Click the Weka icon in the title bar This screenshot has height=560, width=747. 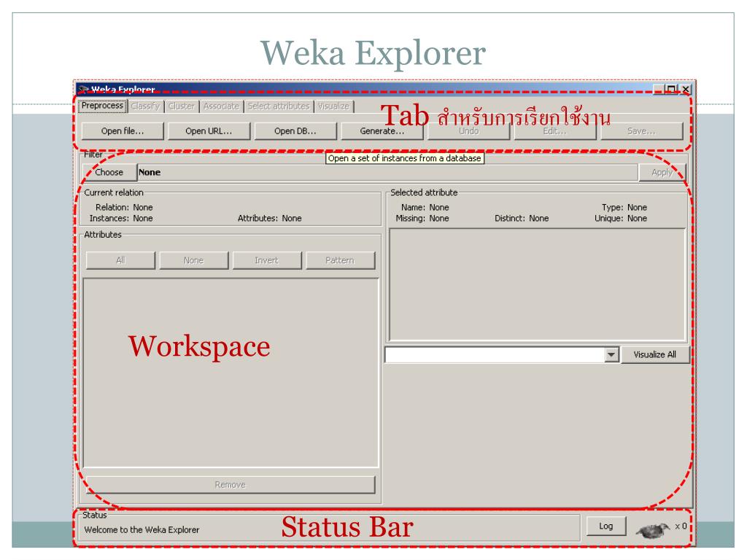click(84, 90)
